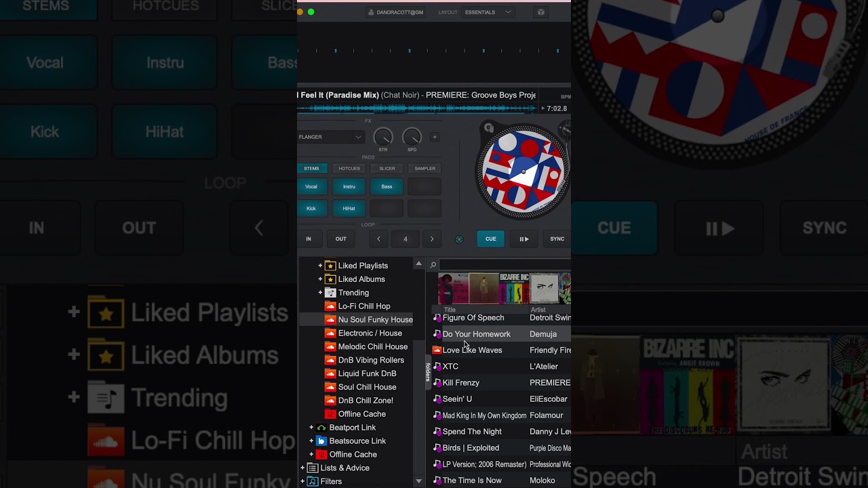
Task: Toggle the play/pause button
Action: (524, 239)
